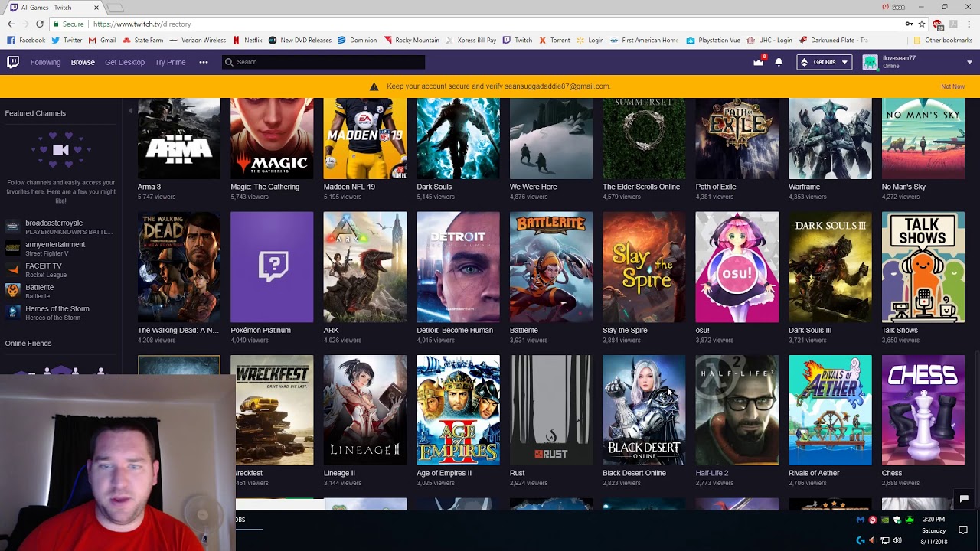This screenshot has width=980, height=551.
Task: Open armyentertainment featured channel
Action: pos(61,249)
